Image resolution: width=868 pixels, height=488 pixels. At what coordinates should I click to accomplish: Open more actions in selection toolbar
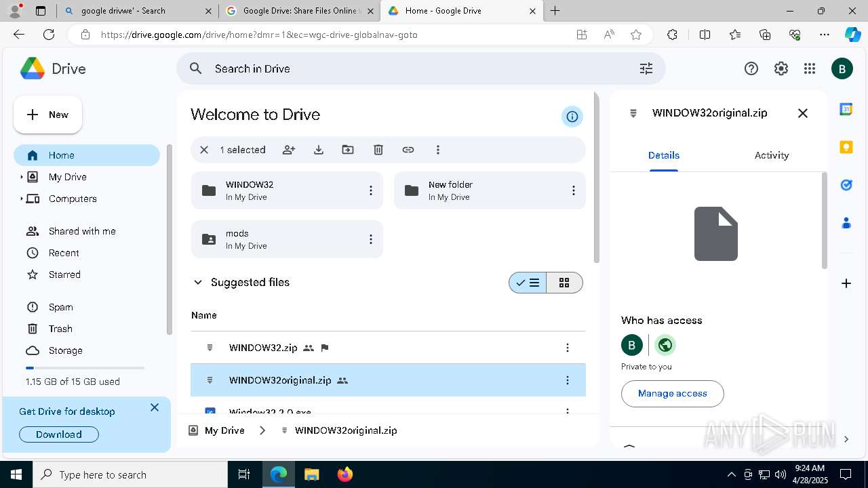pyautogui.click(x=438, y=150)
